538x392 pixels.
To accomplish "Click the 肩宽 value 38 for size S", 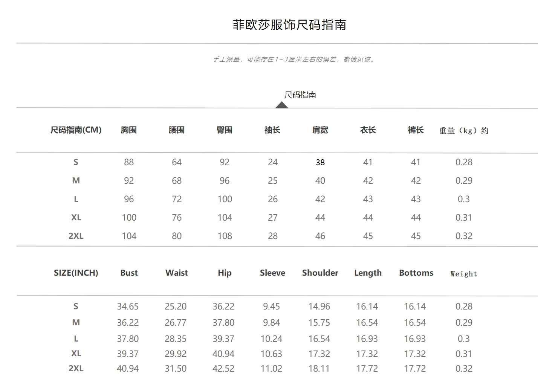I will pyautogui.click(x=320, y=162).
